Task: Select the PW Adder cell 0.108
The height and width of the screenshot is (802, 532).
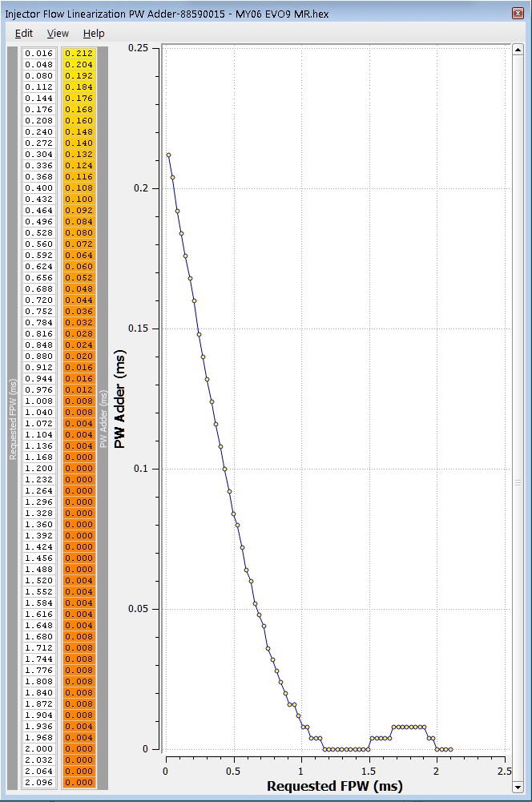Action: coord(79,187)
